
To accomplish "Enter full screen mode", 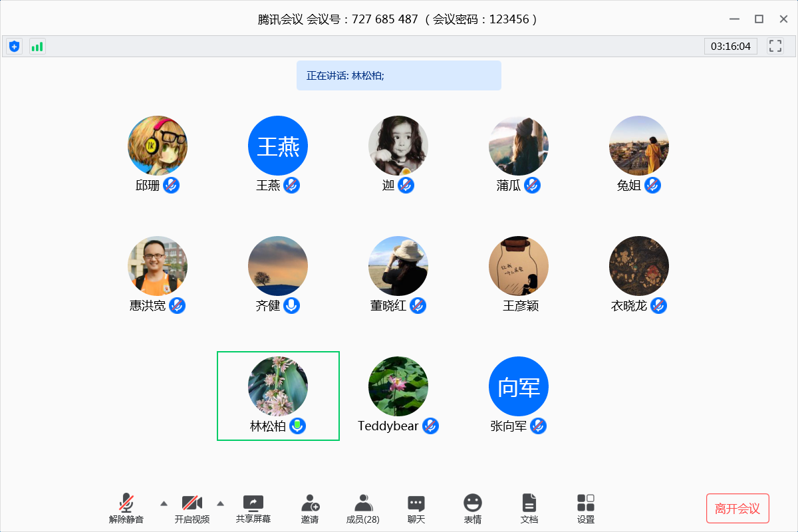I will point(775,46).
